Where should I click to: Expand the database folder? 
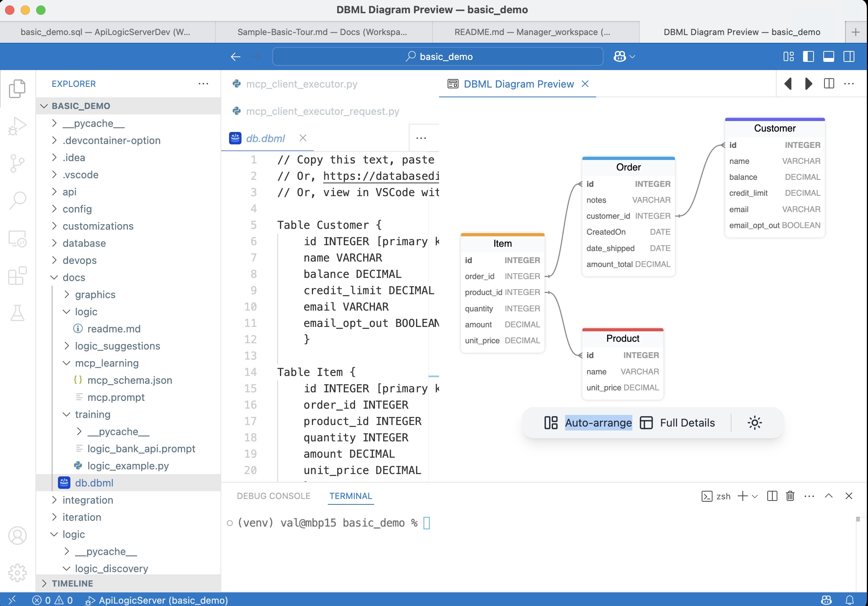[x=84, y=243]
